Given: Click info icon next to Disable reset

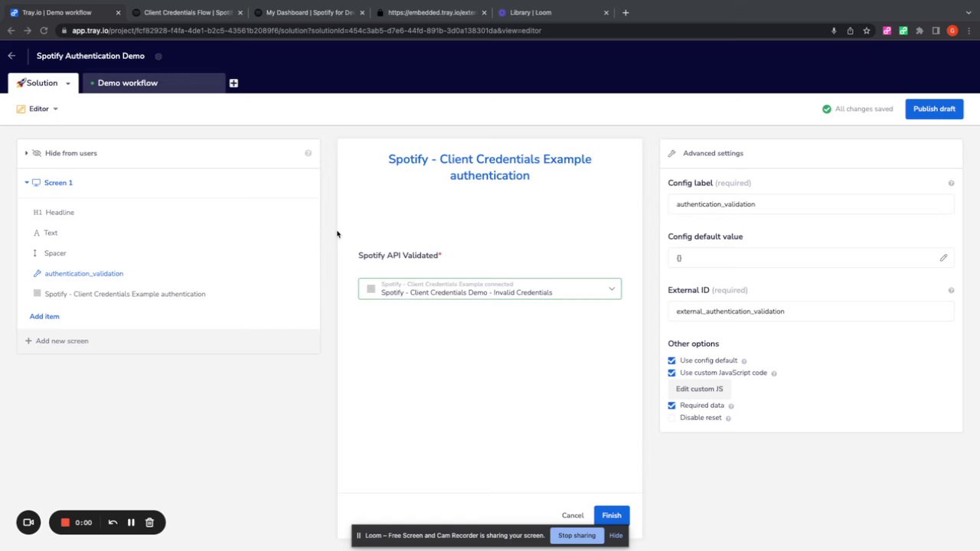Looking at the screenshot, I should tap(728, 419).
